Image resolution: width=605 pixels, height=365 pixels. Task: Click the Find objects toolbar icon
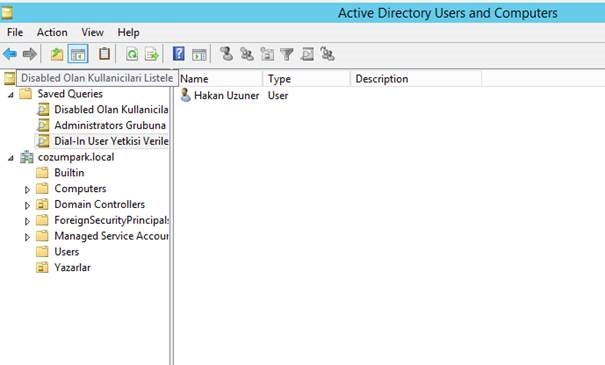(x=307, y=54)
